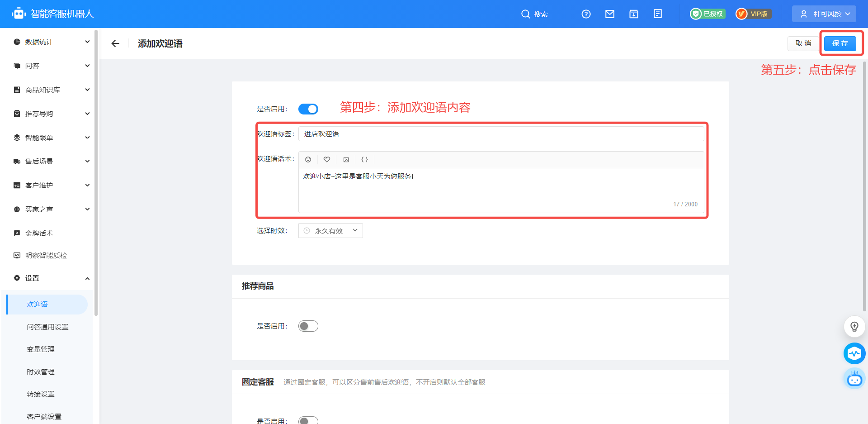Image resolution: width=868 pixels, height=424 pixels.
Task: Enable the 推荐商品 是否启用 switch
Action: (x=308, y=326)
